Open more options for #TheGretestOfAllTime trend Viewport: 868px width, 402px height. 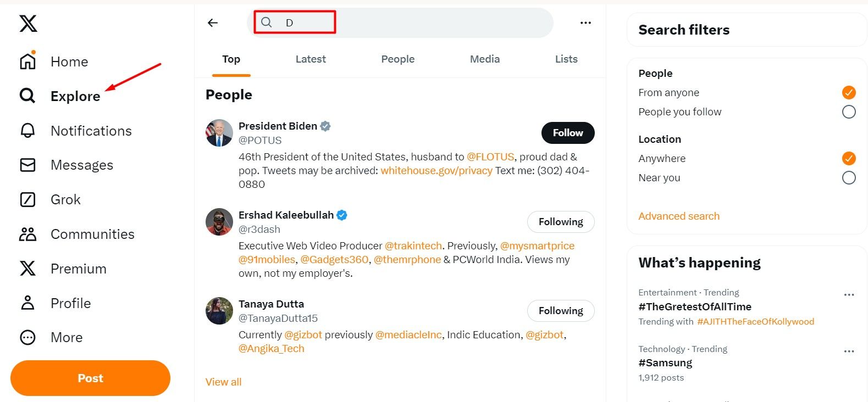point(849,295)
